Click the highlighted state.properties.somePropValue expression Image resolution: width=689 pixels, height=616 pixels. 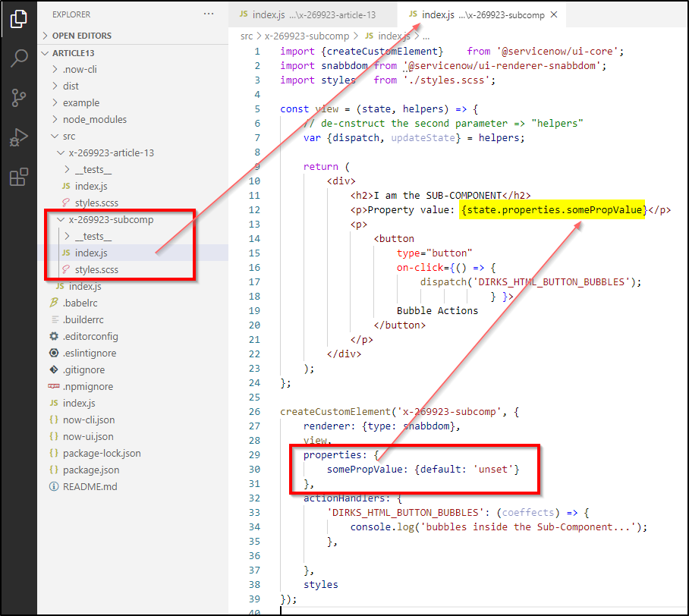(x=552, y=210)
